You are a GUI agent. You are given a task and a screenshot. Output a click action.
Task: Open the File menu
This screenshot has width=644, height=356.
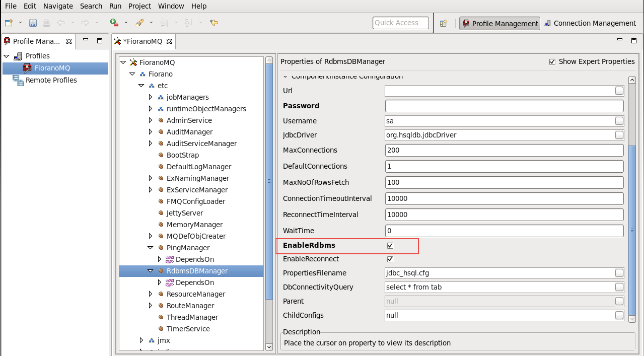(x=11, y=6)
